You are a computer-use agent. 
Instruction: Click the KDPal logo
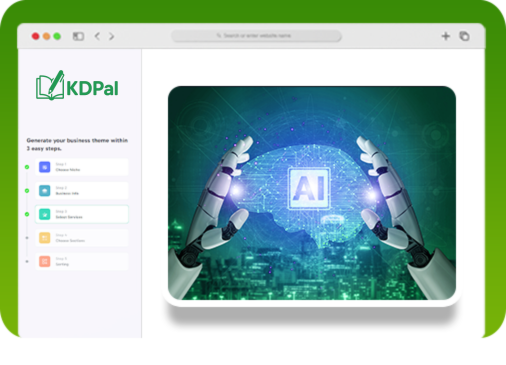77,85
